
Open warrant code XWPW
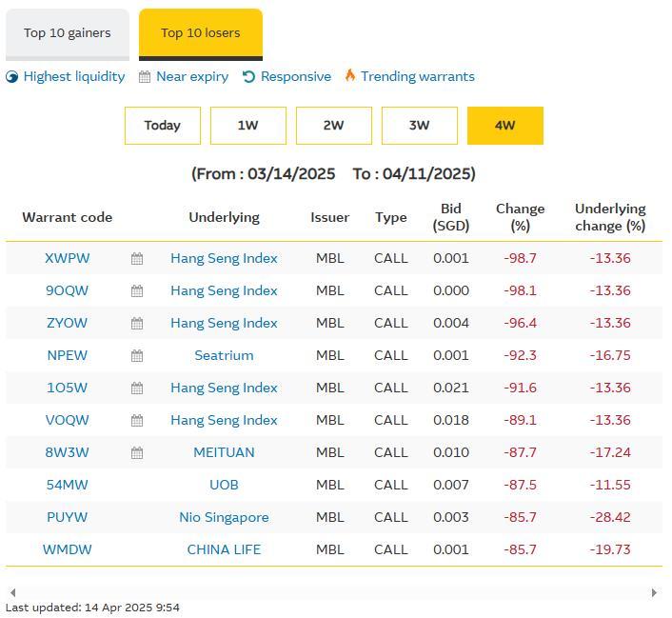pyautogui.click(x=68, y=259)
